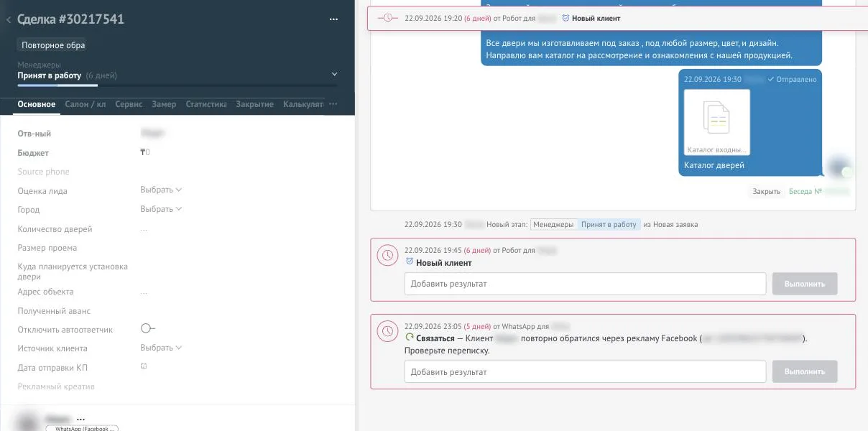Open the Оценка лида dropdown
This screenshot has height=431, width=868.
(161, 190)
